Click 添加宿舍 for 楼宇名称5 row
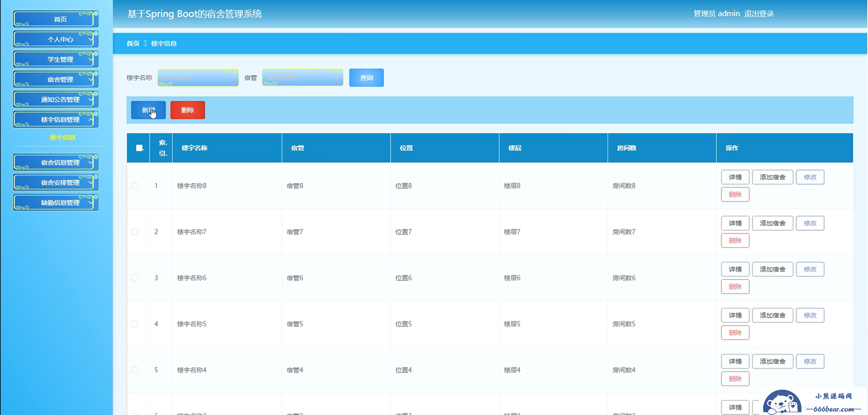868x415 pixels. 773,316
